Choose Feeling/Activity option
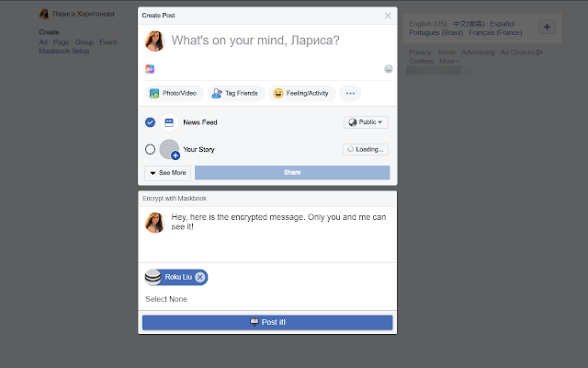588x368 pixels. tap(302, 93)
